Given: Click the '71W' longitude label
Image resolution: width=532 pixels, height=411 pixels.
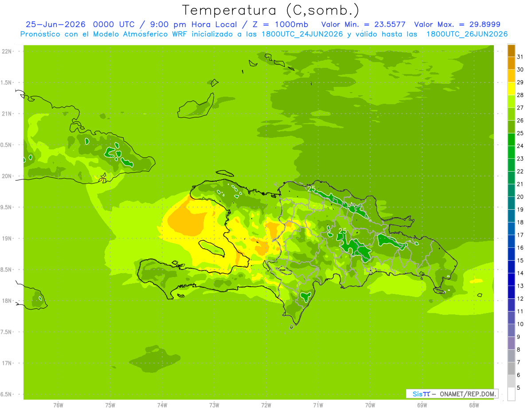Looking at the screenshot, I should (318, 405).
